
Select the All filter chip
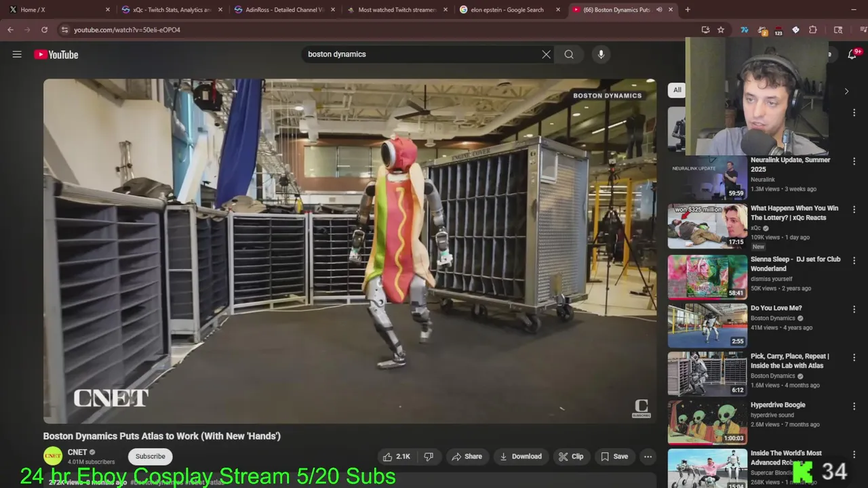point(677,89)
